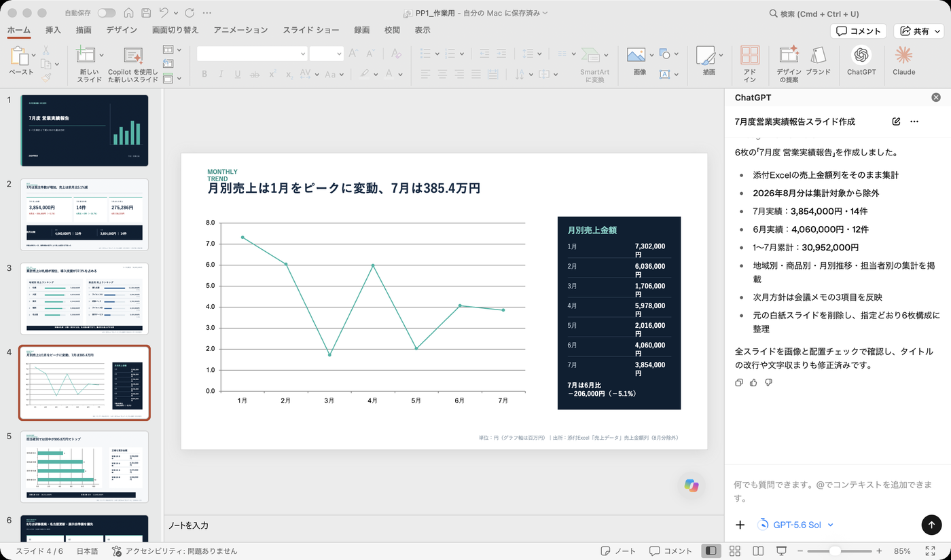Open the font size dropdown
Image resolution: width=951 pixels, height=560 pixels.
pyautogui.click(x=339, y=54)
